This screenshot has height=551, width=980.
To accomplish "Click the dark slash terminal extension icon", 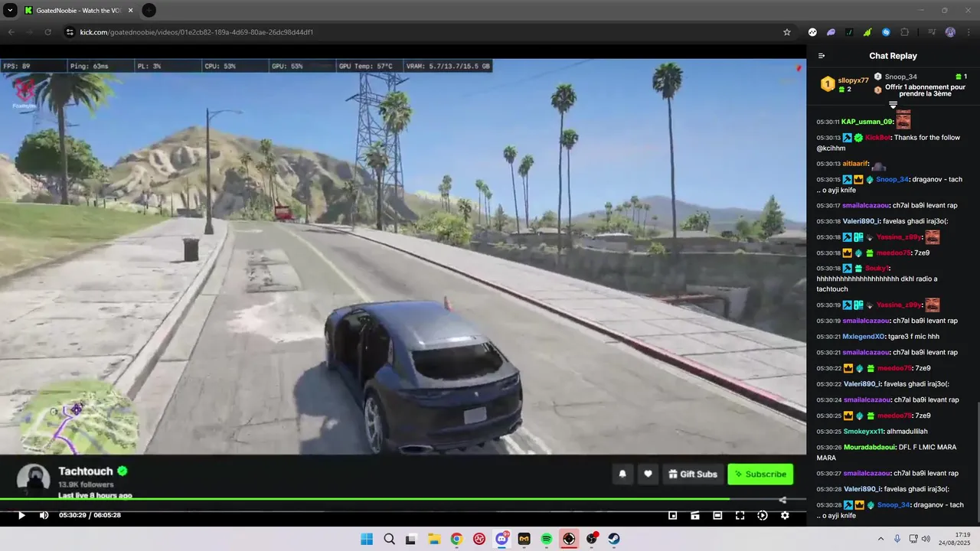I will click(849, 32).
